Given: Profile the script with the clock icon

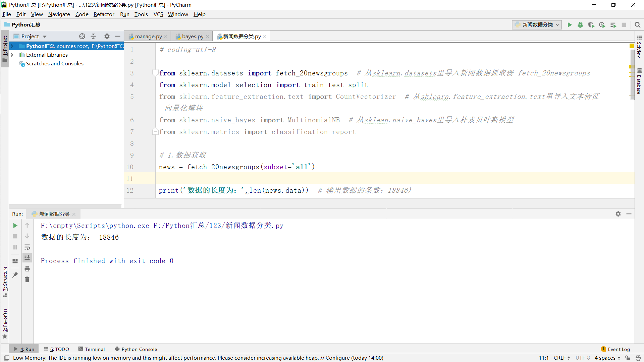Looking at the screenshot, I should pos(602,24).
